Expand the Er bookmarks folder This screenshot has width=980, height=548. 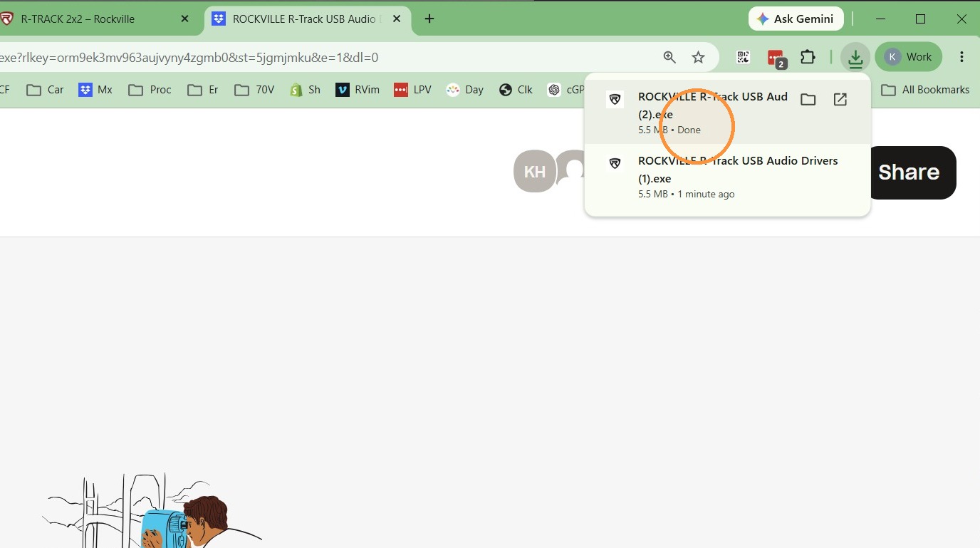(x=203, y=90)
